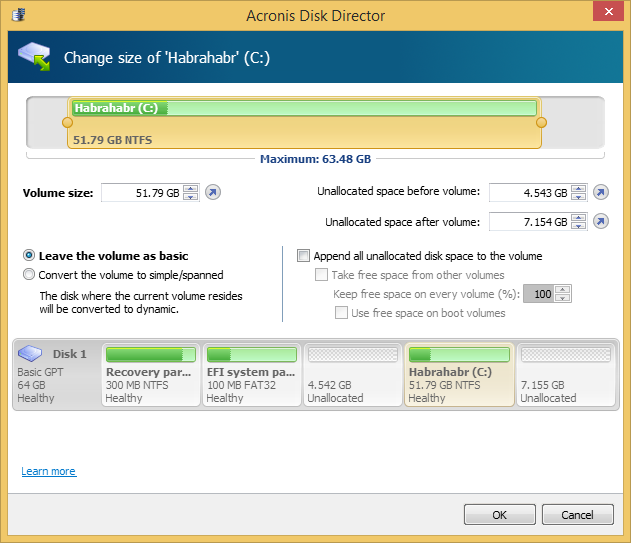
Task: Select the Recovery partition block
Action: coord(151,375)
